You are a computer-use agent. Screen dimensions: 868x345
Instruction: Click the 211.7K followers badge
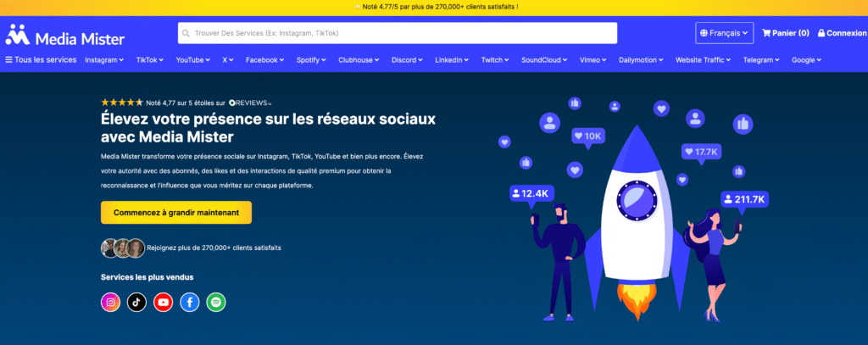746,199
